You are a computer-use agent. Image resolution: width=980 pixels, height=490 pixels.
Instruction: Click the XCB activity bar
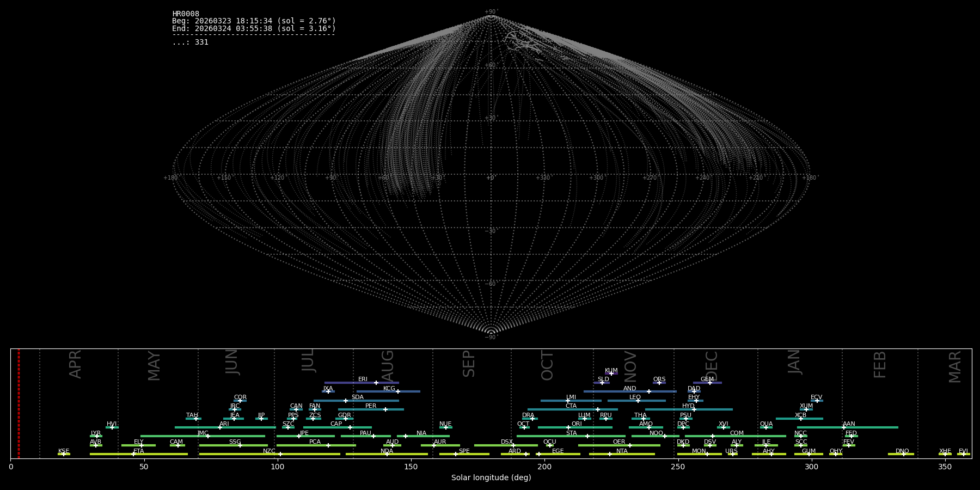799,419
